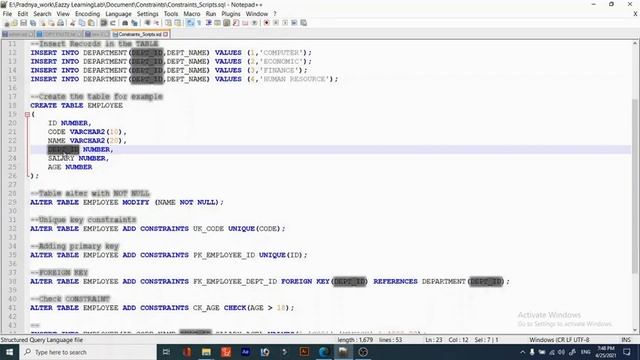
Task: Open the ? help menu
Action: (275, 14)
